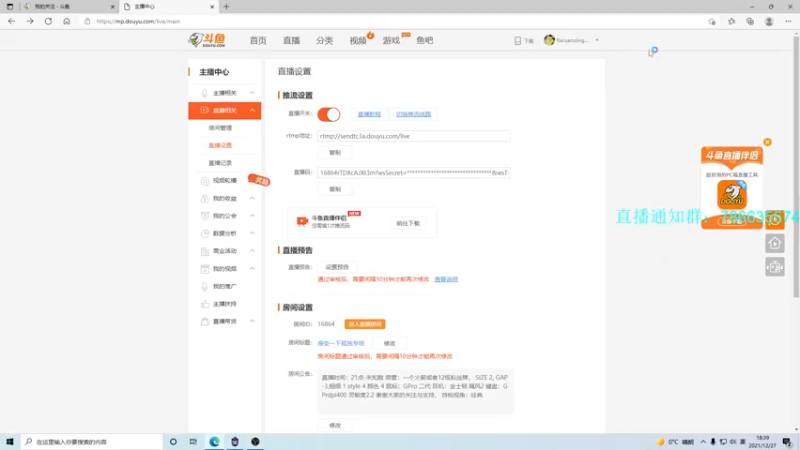Open the 直播教程 tutorial link
800x450 pixels.
click(369, 114)
